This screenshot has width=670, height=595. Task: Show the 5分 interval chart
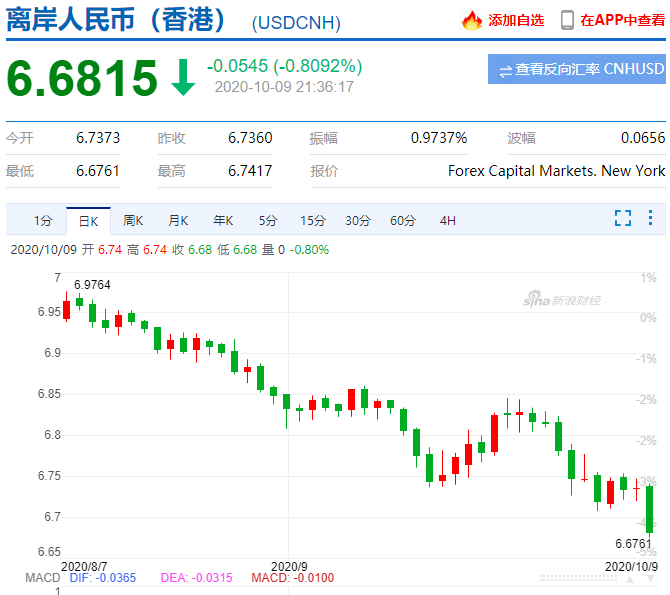(267, 220)
